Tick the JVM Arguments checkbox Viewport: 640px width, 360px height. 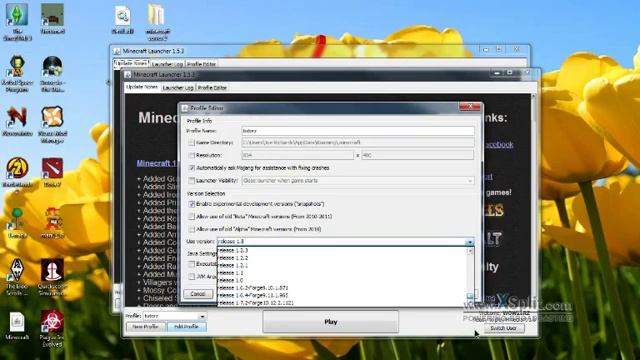pos(191,277)
